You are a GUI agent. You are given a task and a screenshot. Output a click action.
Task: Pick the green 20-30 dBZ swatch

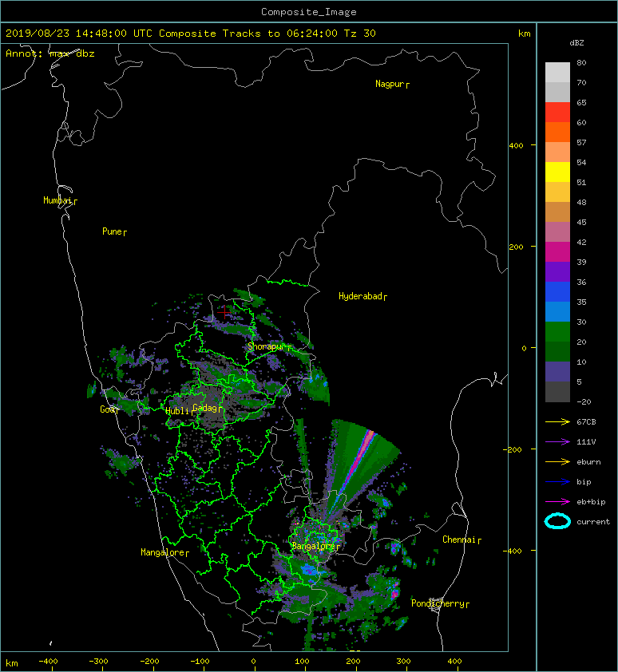[x=557, y=331]
